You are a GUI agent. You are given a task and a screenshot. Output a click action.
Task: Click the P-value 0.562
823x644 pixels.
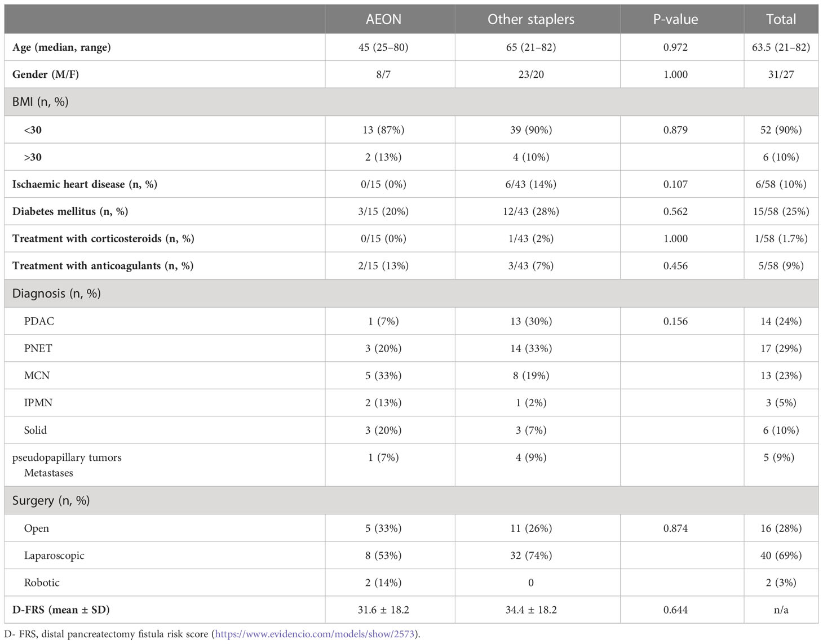(x=675, y=212)
